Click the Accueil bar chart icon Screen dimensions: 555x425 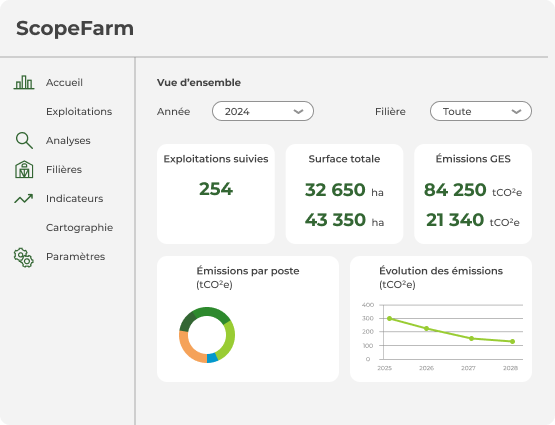(x=24, y=82)
